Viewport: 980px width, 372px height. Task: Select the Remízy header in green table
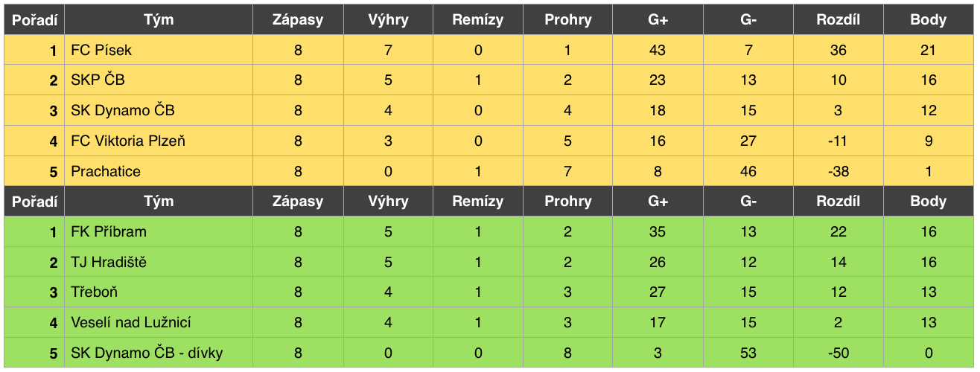tap(478, 201)
